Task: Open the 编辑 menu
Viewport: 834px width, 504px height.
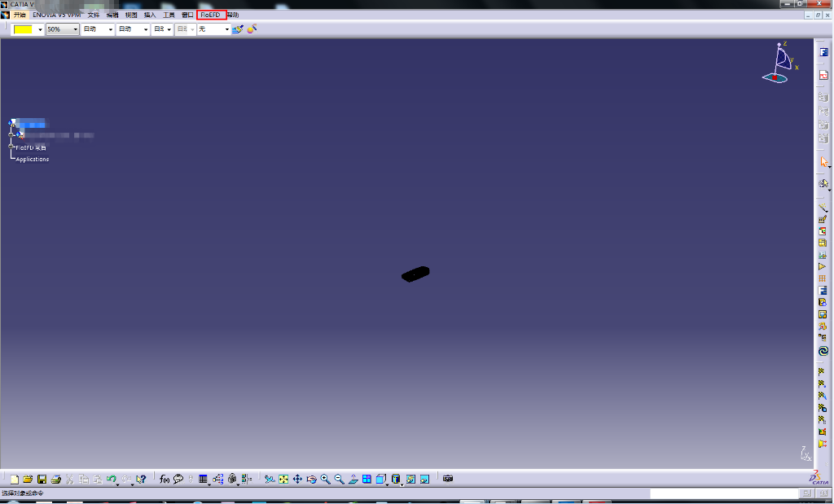Action: (112, 15)
